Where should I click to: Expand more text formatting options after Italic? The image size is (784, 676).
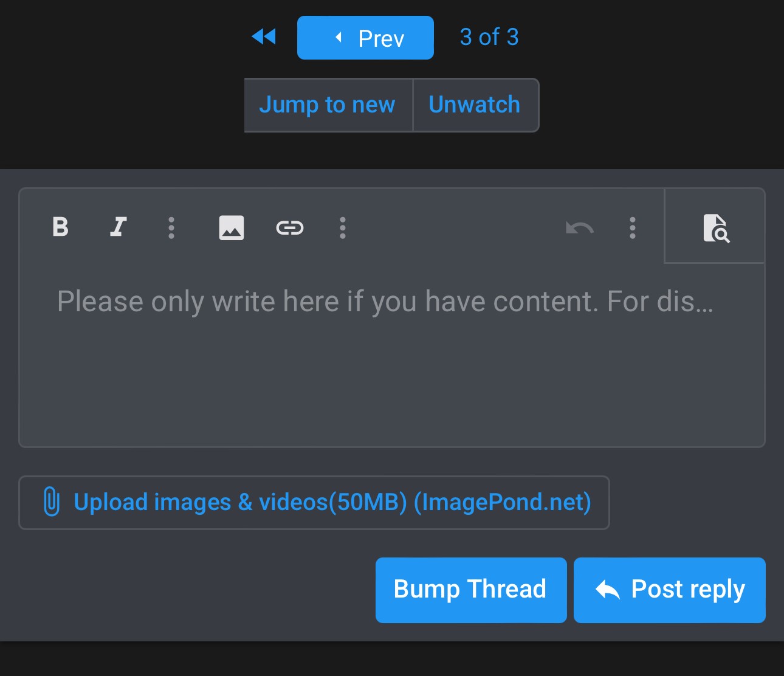pos(171,228)
